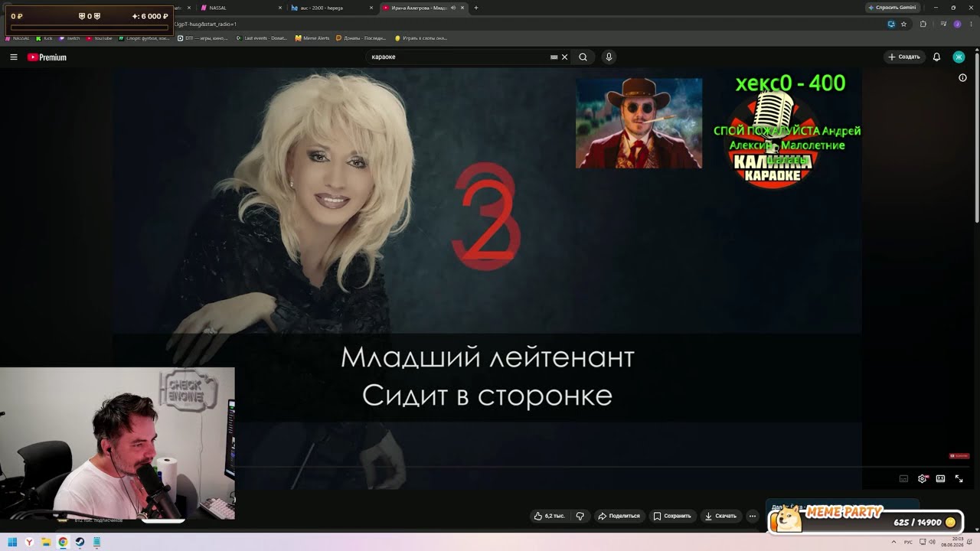This screenshot has width=980, height=551.
Task: Open the Донаты - Последн... bookmark
Action: click(361, 38)
